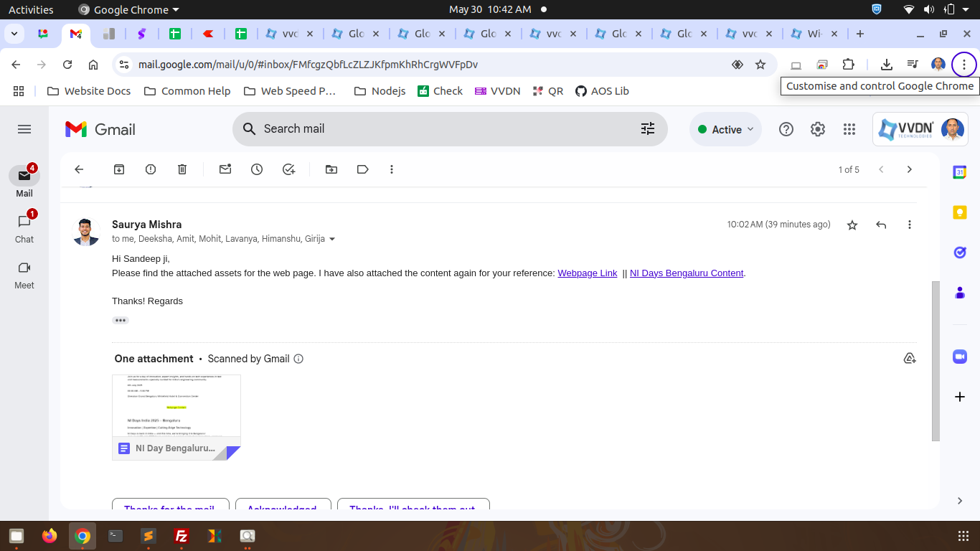The width and height of the screenshot is (980, 551).
Task: Report this email as spam
Action: [x=151, y=169]
